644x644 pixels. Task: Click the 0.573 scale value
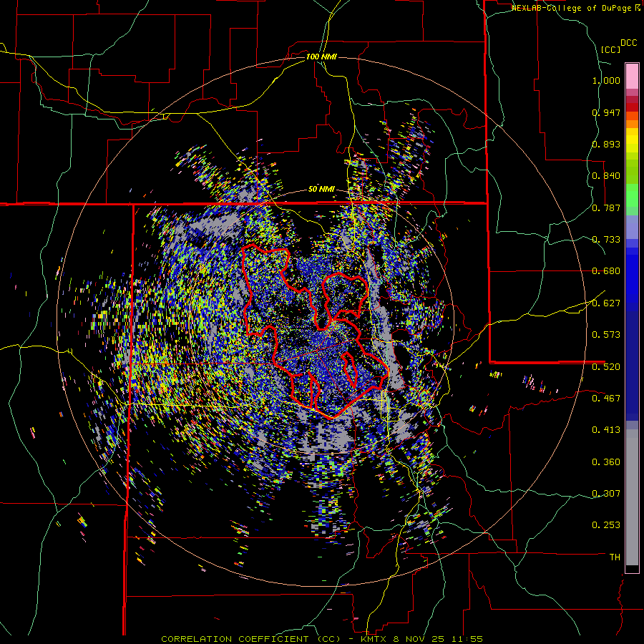pyautogui.click(x=606, y=335)
